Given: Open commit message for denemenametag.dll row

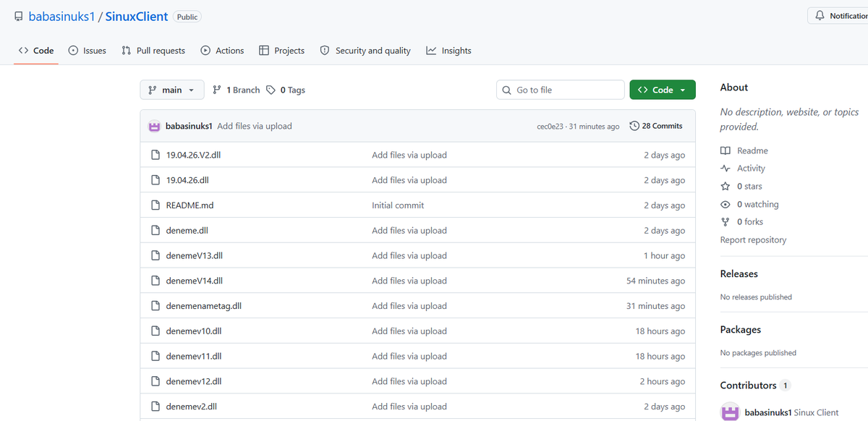Looking at the screenshot, I should 409,306.
